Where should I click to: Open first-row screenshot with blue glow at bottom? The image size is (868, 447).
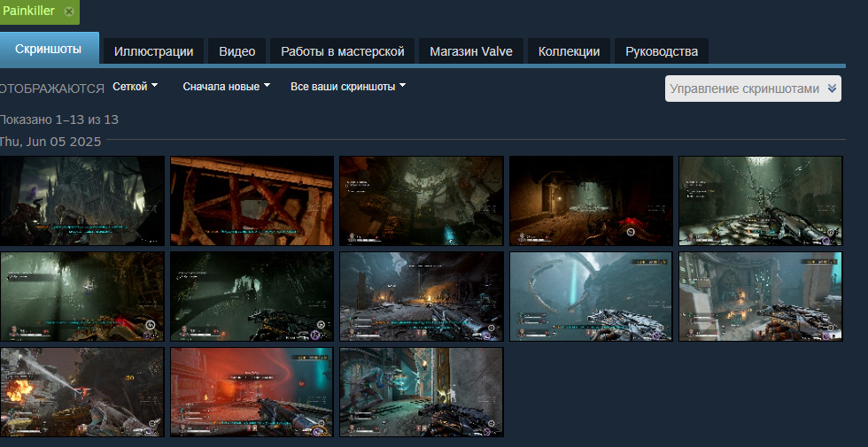pos(422,201)
